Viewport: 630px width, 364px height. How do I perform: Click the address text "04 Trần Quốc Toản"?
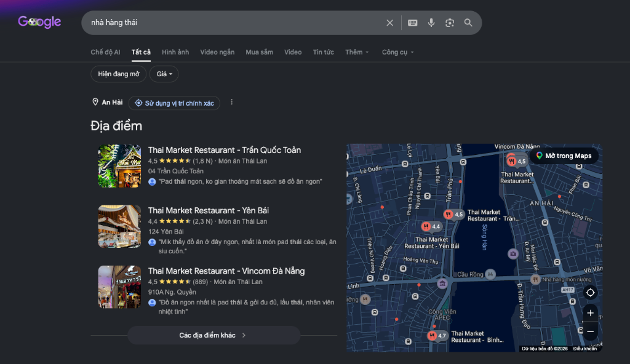[175, 171]
